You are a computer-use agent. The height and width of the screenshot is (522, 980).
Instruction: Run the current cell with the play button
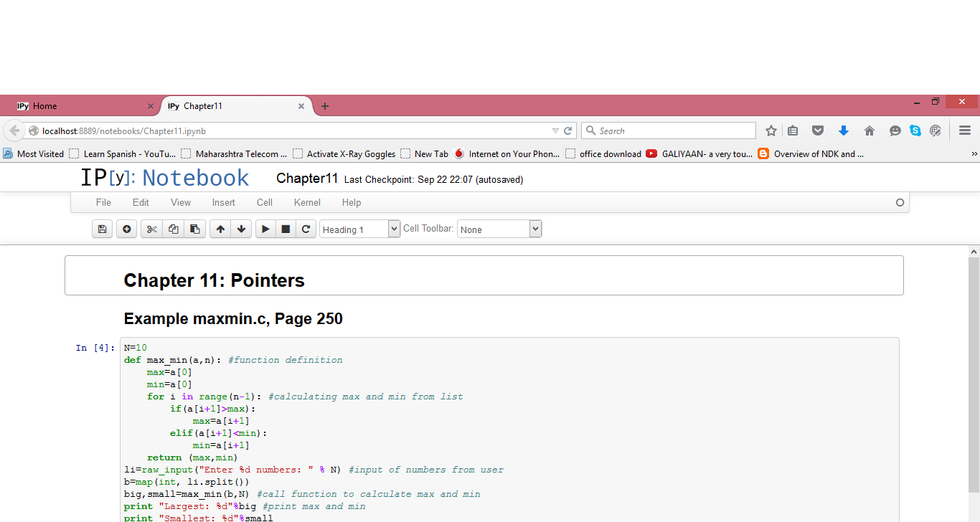point(265,229)
